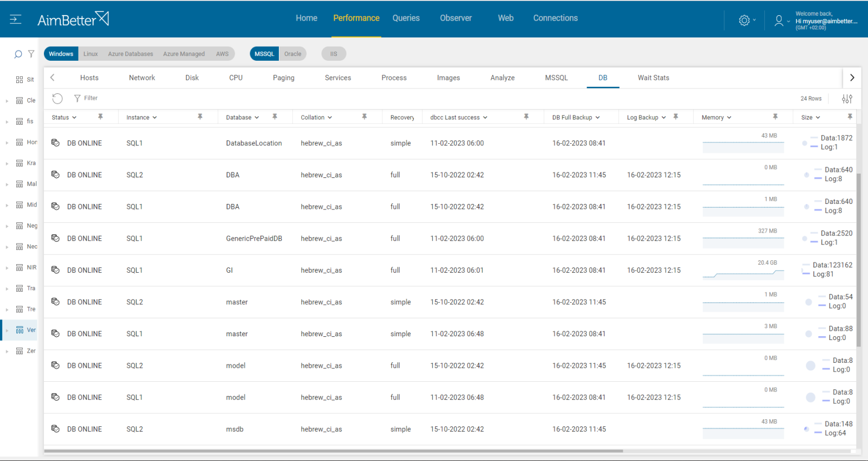Click the AimBetter logo

pyautogui.click(x=73, y=20)
